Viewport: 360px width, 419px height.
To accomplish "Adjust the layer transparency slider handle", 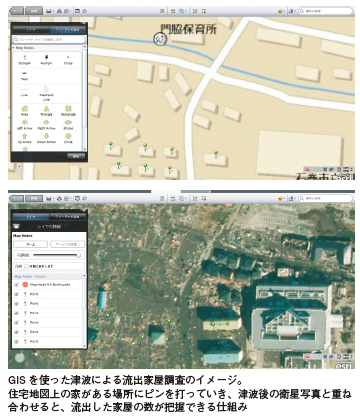I will click(x=79, y=255).
